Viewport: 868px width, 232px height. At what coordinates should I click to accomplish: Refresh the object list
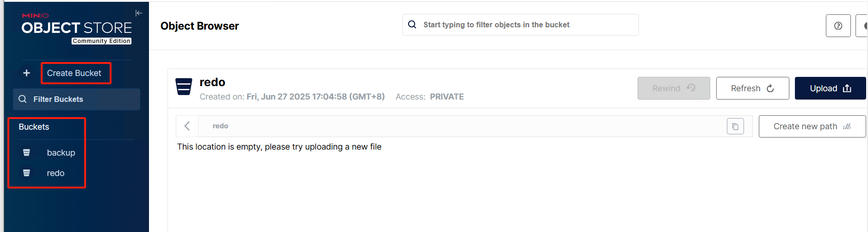click(x=752, y=88)
